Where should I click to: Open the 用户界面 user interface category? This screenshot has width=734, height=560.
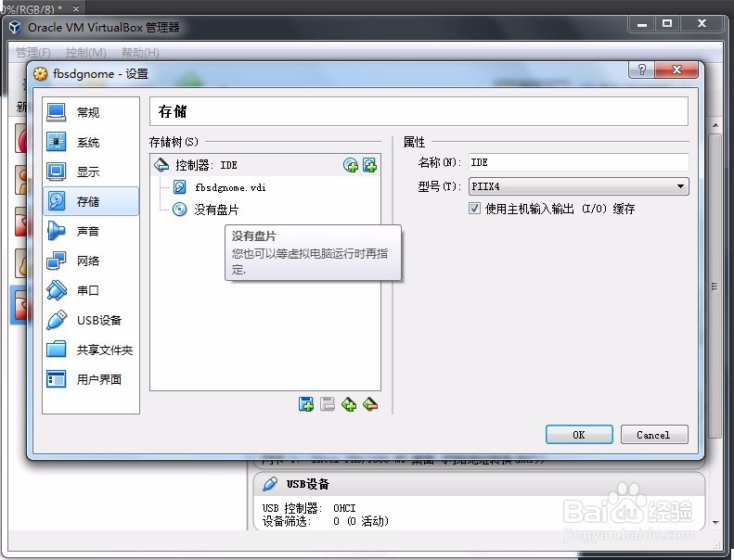coord(91,379)
